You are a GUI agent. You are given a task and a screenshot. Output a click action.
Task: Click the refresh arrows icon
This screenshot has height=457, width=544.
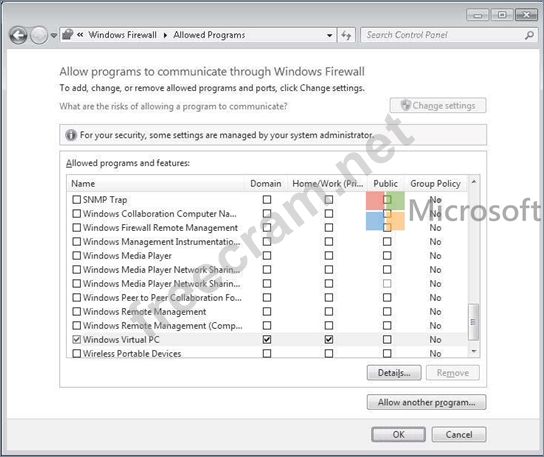tap(346, 35)
